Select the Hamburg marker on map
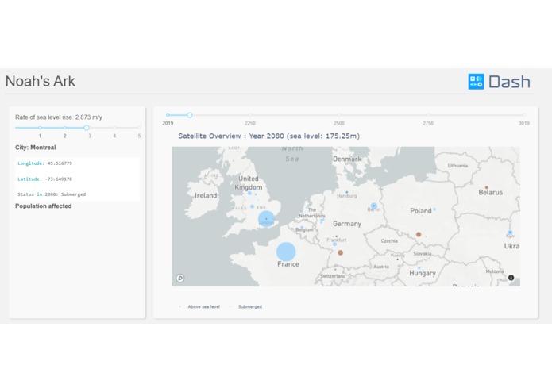The height and width of the screenshot is (392, 552). 347,192
